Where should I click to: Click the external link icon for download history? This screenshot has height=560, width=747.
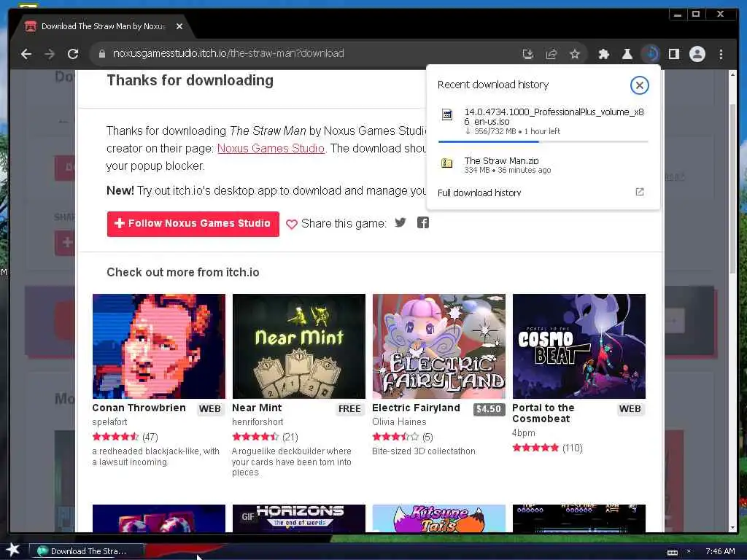click(639, 192)
